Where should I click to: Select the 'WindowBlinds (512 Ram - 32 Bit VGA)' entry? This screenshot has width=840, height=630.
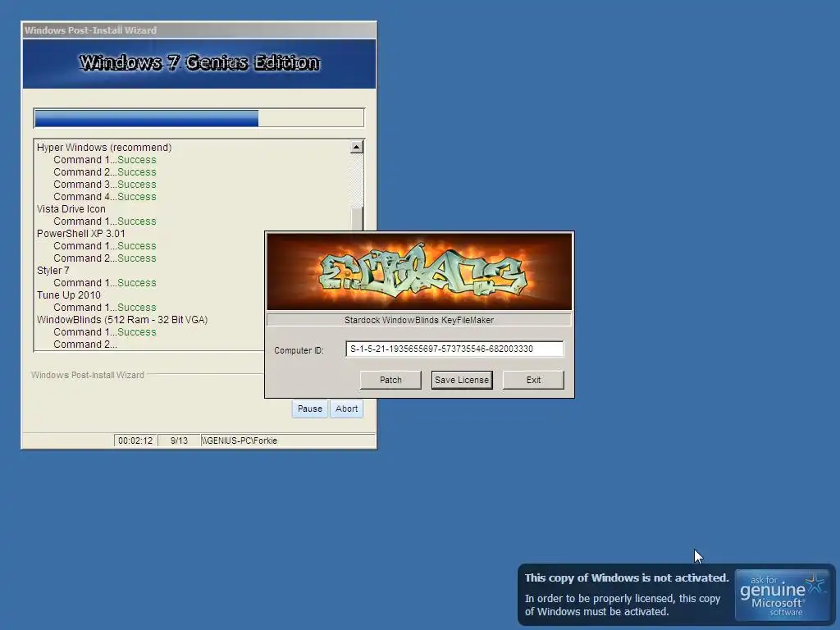click(121, 320)
